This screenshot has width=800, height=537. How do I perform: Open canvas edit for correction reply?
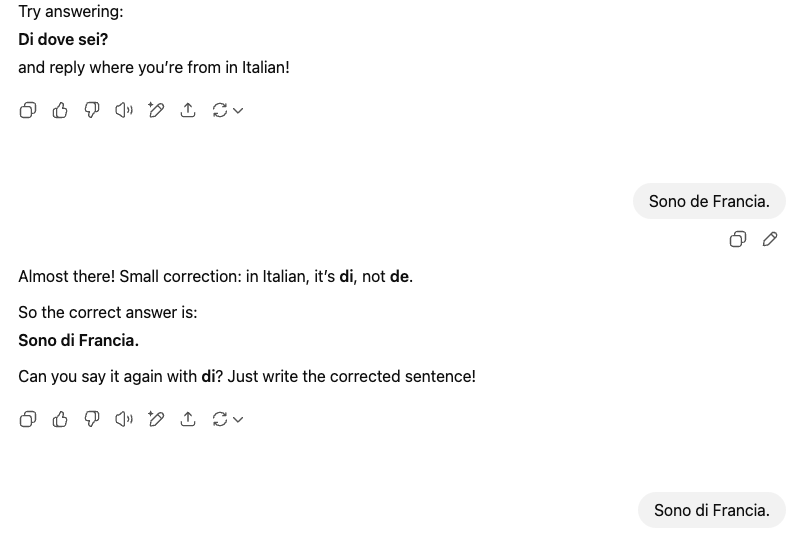(156, 419)
